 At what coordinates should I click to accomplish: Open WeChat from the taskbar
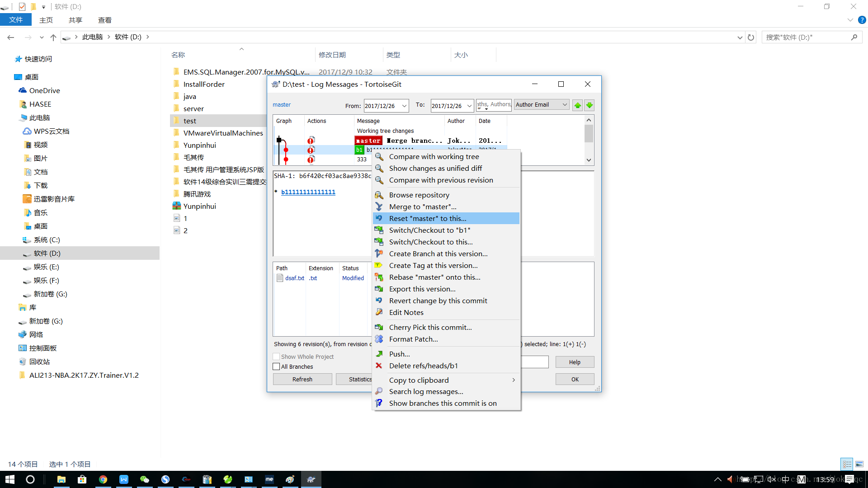145,479
